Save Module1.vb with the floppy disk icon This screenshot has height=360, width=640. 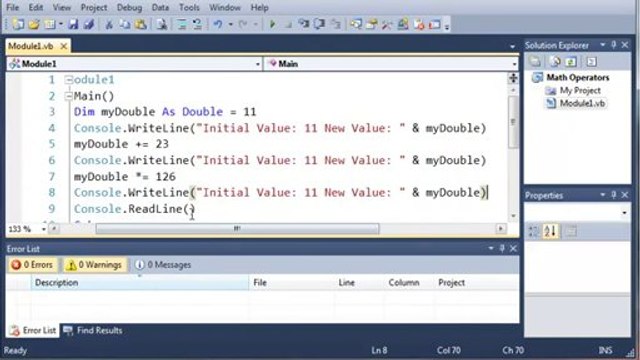pos(73,24)
